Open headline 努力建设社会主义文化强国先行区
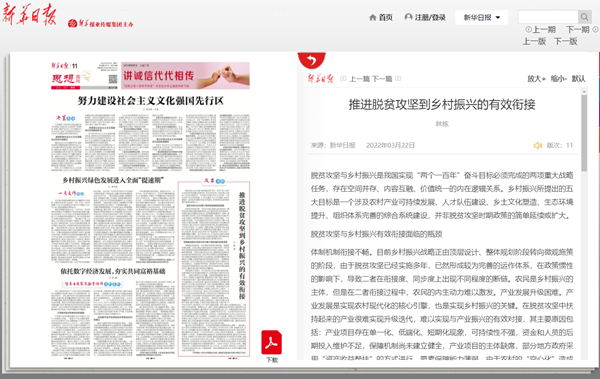Viewport: 600px width, 379px height. (150, 101)
